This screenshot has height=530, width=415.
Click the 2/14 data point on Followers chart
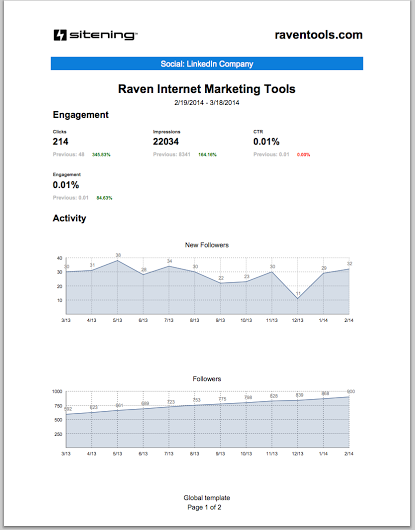click(x=349, y=397)
